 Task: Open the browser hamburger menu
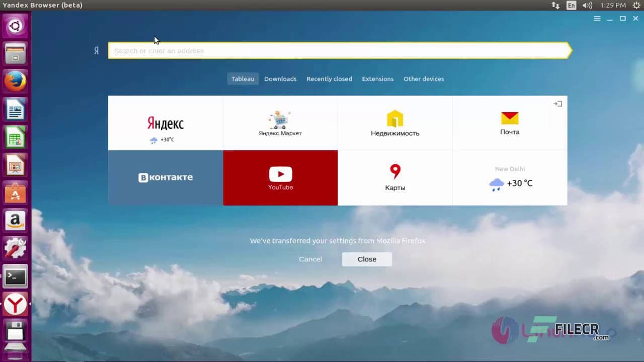tap(597, 18)
